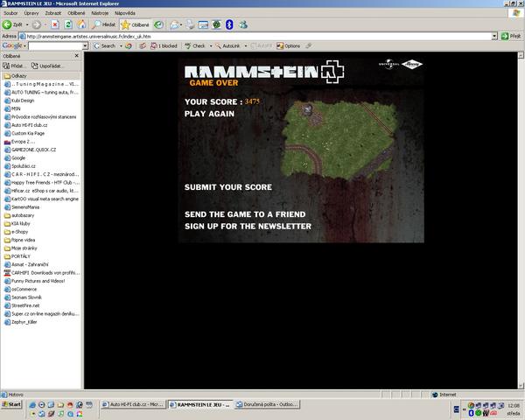Click SIGN UP FOR THE NEWSLETTER
Screen dimensions: 525x420
[248, 227]
